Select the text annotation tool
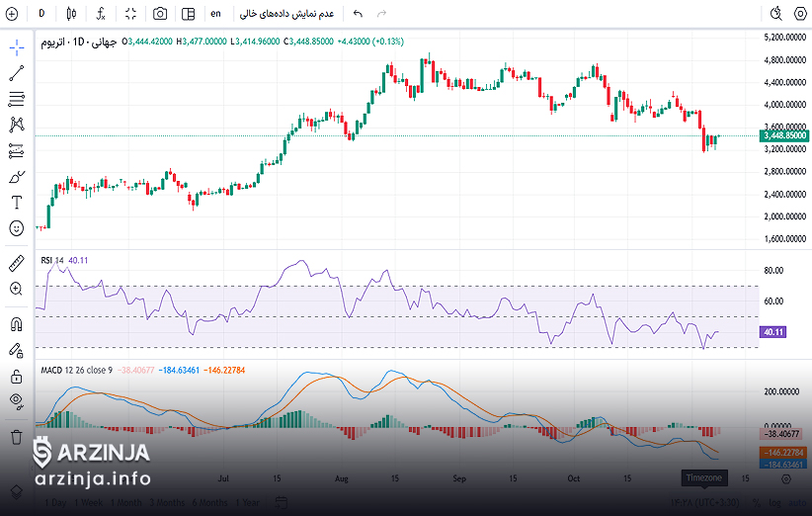The image size is (812, 516). coord(17,203)
